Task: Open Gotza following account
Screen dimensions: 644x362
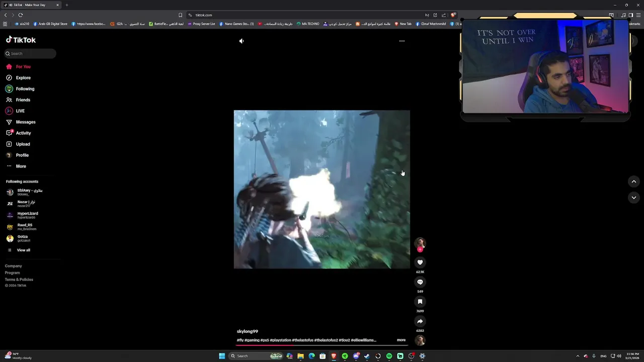Action: pos(18,238)
